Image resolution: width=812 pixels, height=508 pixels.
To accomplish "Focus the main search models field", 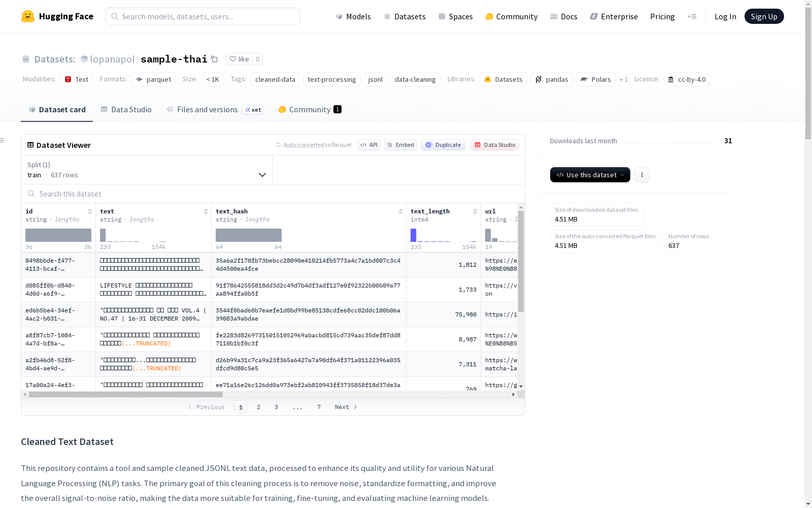I will (203, 16).
